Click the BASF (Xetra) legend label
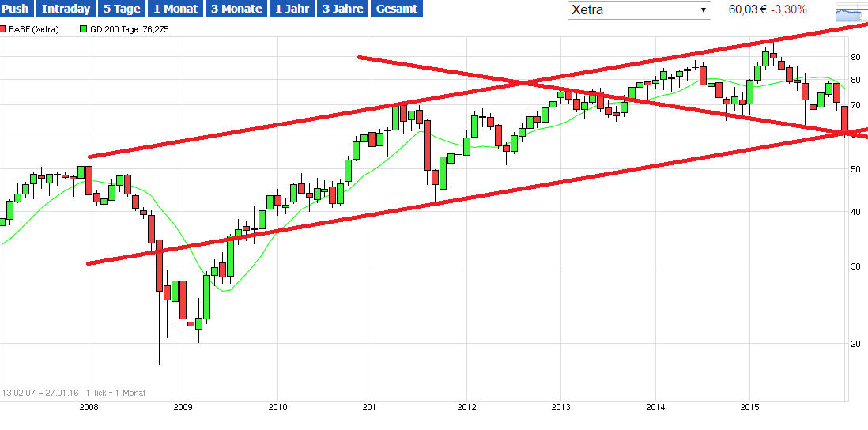Image resolution: width=868 pixels, height=430 pixels. coord(34,30)
